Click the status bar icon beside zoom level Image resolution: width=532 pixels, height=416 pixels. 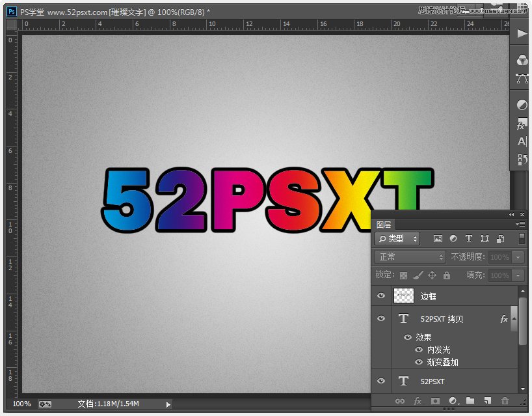coord(45,404)
